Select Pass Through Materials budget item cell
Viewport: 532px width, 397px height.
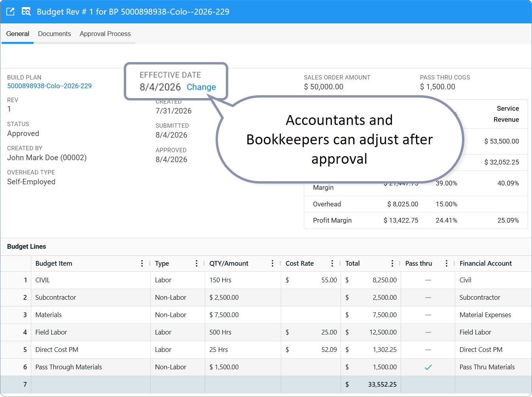[91, 367]
